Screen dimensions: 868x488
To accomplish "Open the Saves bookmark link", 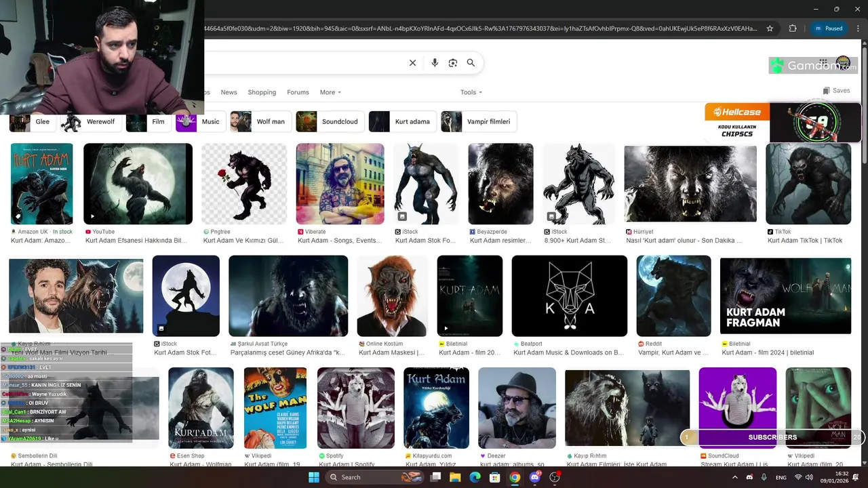I will [x=836, y=91].
